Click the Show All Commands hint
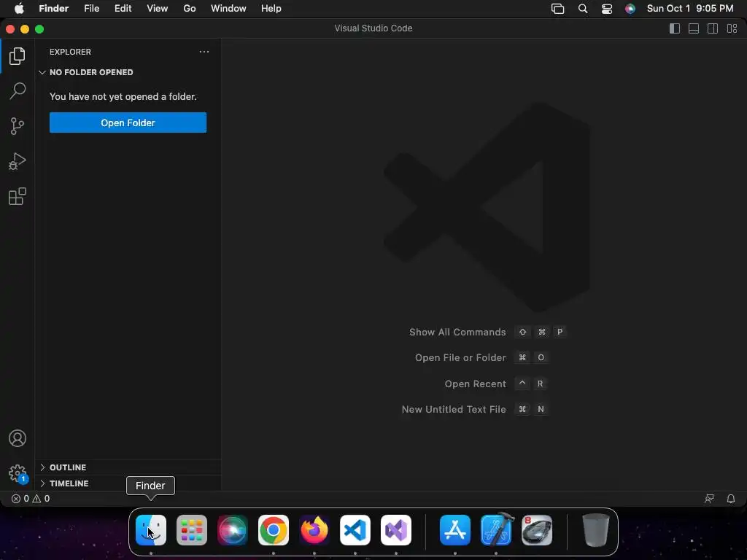 pyautogui.click(x=457, y=332)
